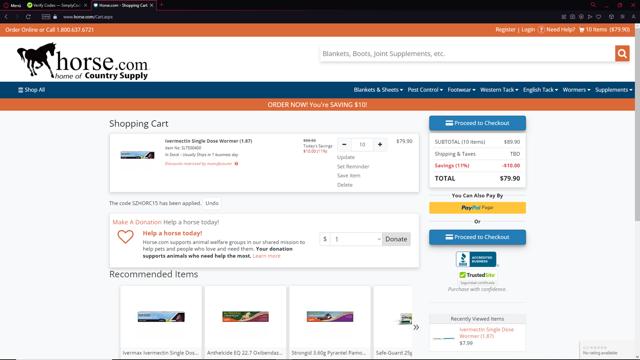Click the bottom Proceed to Checkout button
Image resolution: width=640 pixels, height=360 pixels.
coord(477,237)
